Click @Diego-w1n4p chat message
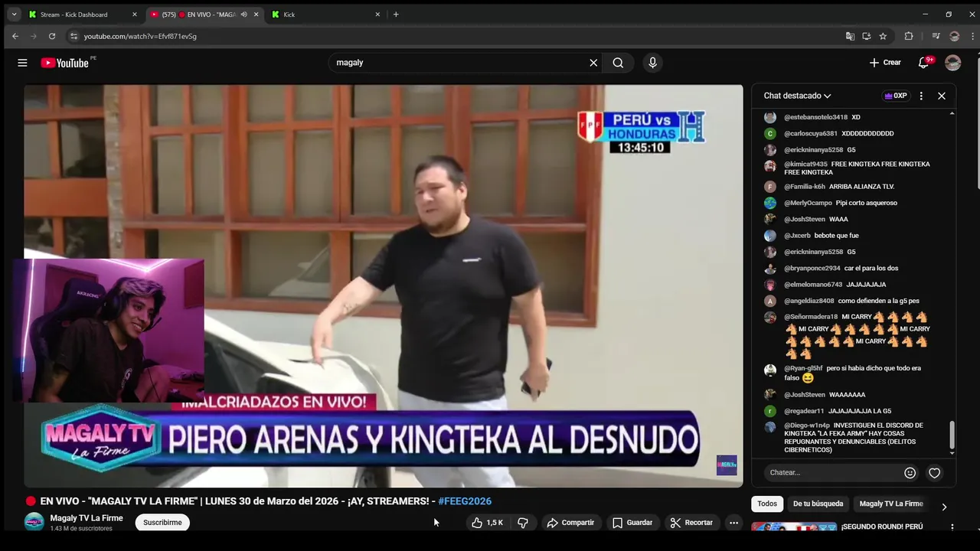The width and height of the screenshot is (980, 551). 854,438
